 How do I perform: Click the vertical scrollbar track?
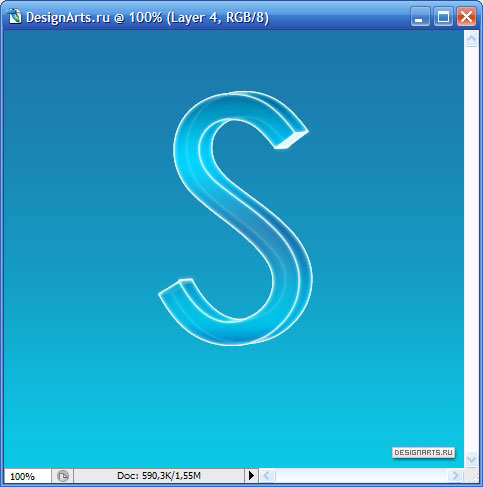click(x=471, y=249)
